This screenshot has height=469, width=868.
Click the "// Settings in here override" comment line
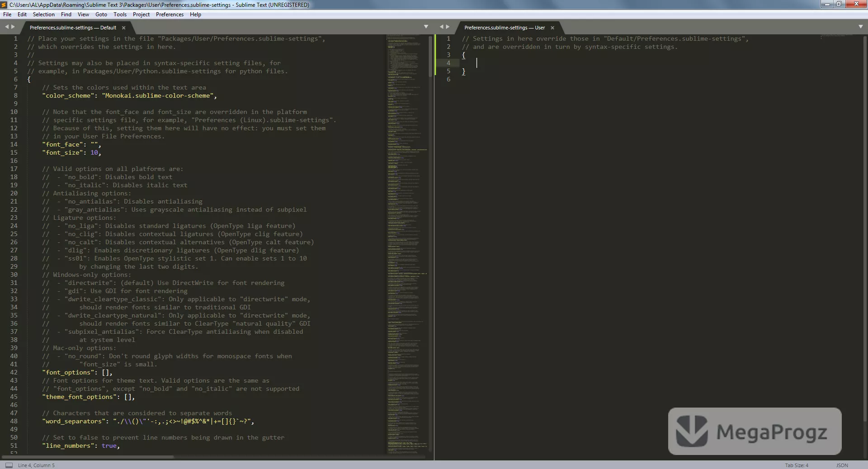[x=605, y=39]
